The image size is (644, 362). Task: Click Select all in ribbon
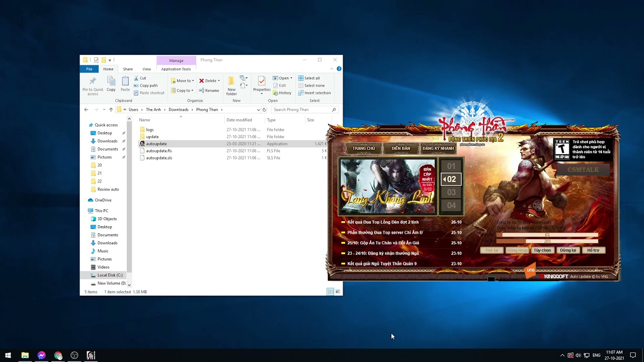309,78
